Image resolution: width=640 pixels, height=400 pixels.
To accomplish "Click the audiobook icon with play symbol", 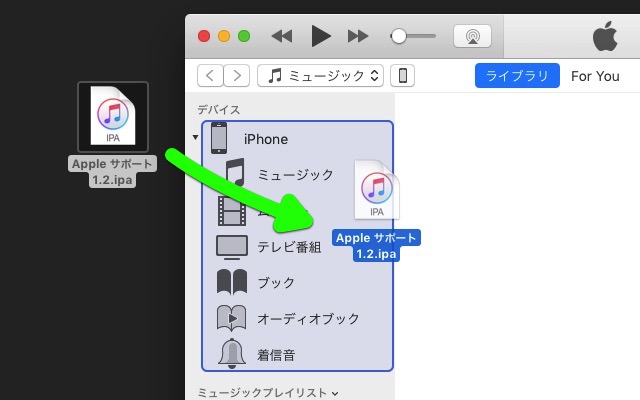I will (x=231, y=318).
